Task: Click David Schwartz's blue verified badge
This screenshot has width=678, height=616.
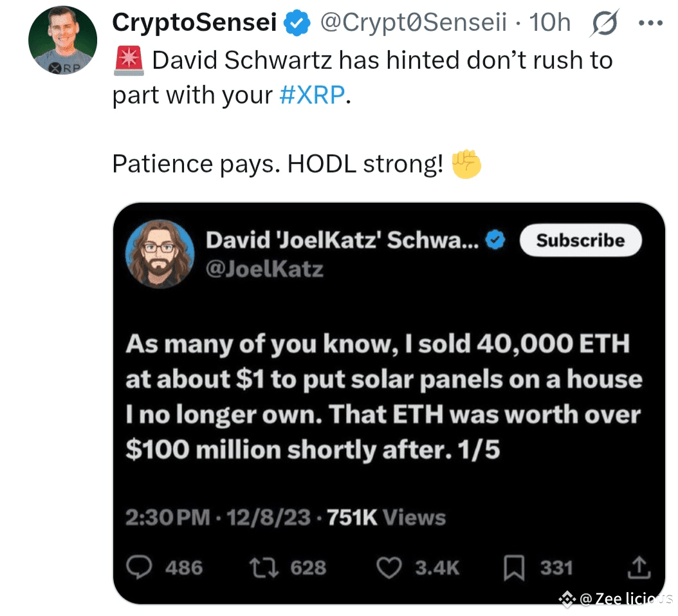Action: coord(495,241)
